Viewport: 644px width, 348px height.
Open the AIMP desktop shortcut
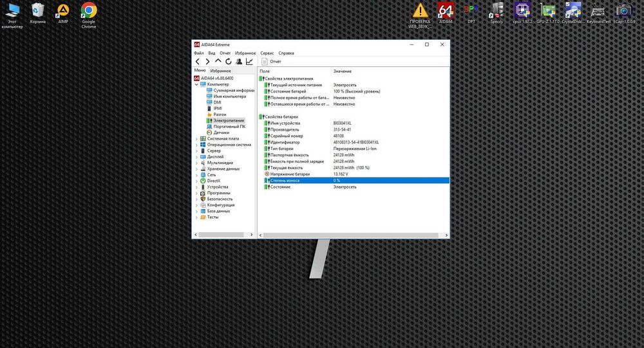pyautogui.click(x=63, y=13)
